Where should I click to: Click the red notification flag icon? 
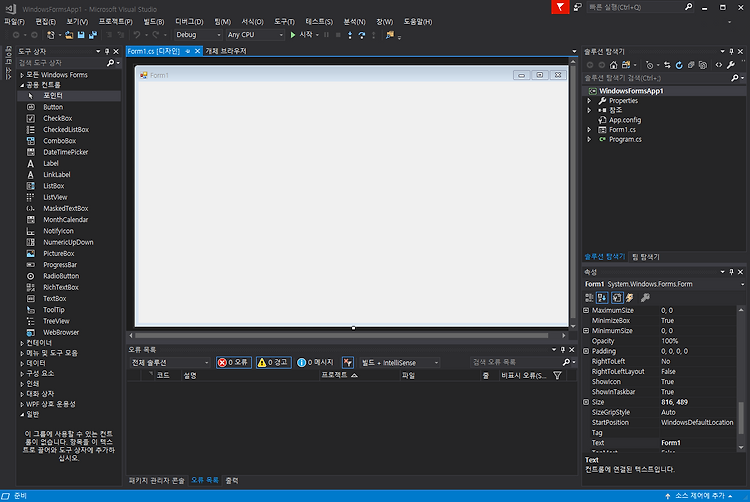pos(560,7)
